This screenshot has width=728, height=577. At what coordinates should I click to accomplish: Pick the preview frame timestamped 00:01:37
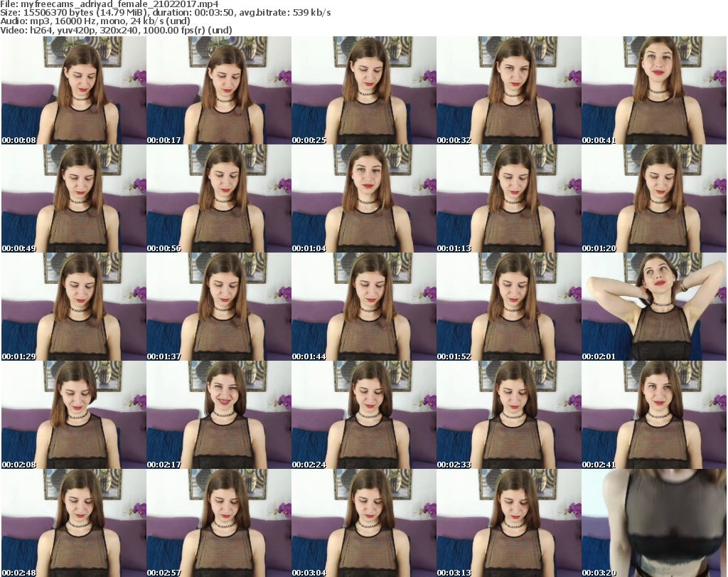[x=219, y=307]
